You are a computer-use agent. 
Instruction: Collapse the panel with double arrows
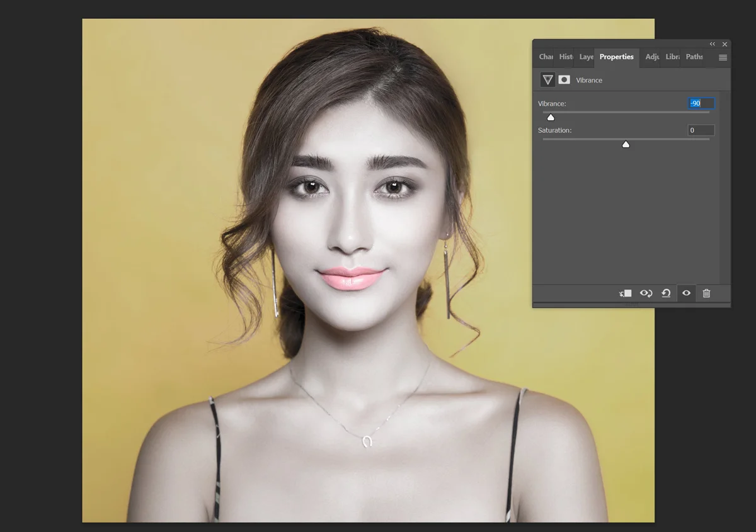[x=713, y=44]
